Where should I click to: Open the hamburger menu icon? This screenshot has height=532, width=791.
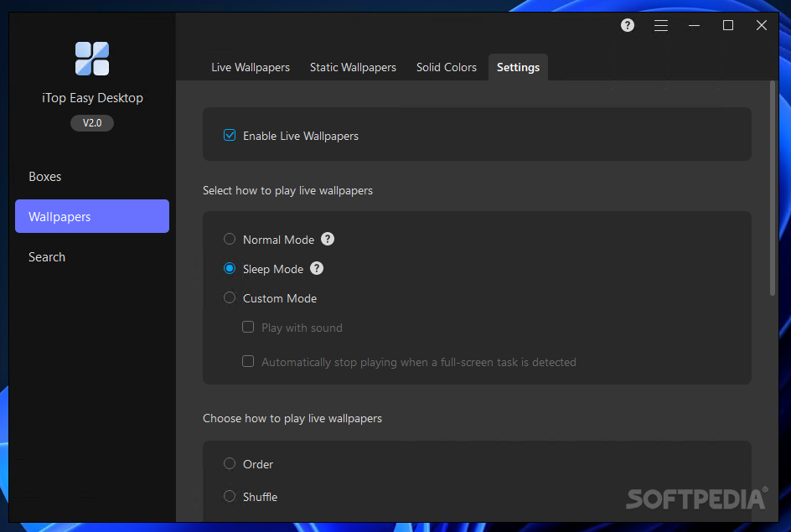point(661,25)
